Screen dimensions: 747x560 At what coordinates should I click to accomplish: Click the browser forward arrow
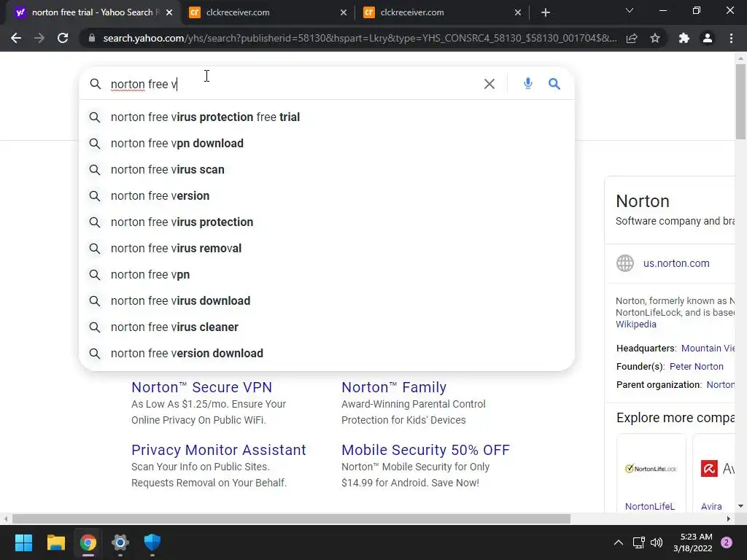[x=39, y=38]
